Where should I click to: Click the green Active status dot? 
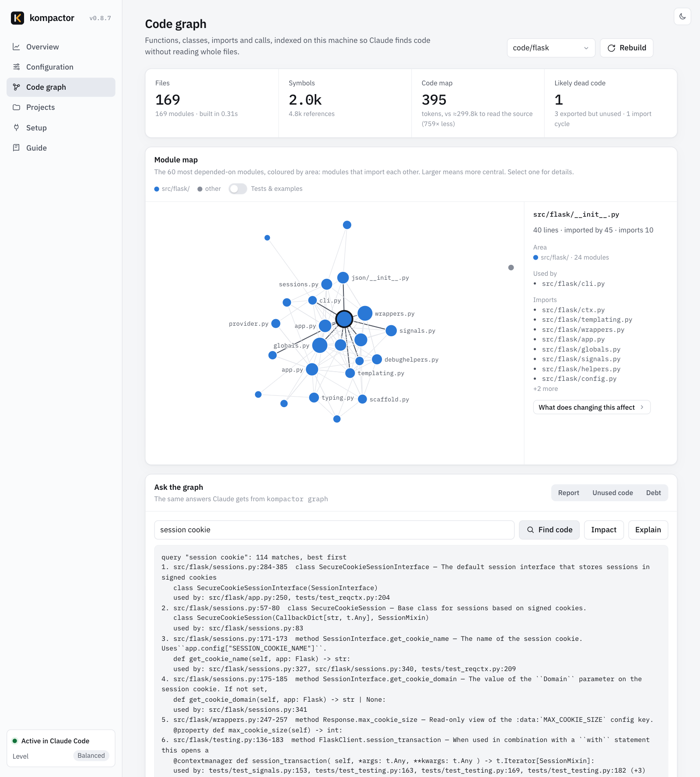pyautogui.click(x=15, y=741)
